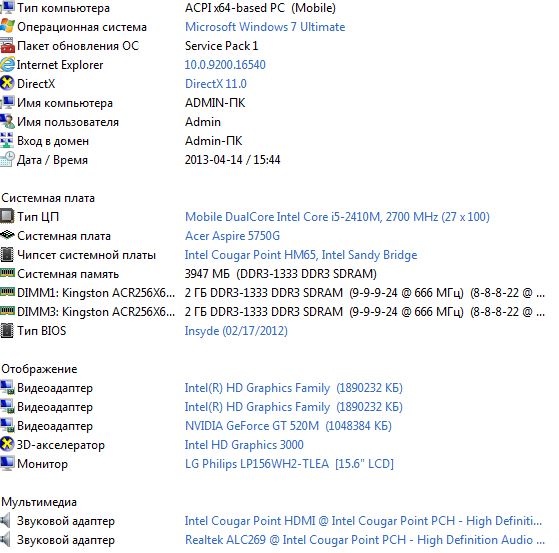Select the Чипсет системной платы label
Screen dimensions: 559x553
pyautogui.click(x=87, y=255)
